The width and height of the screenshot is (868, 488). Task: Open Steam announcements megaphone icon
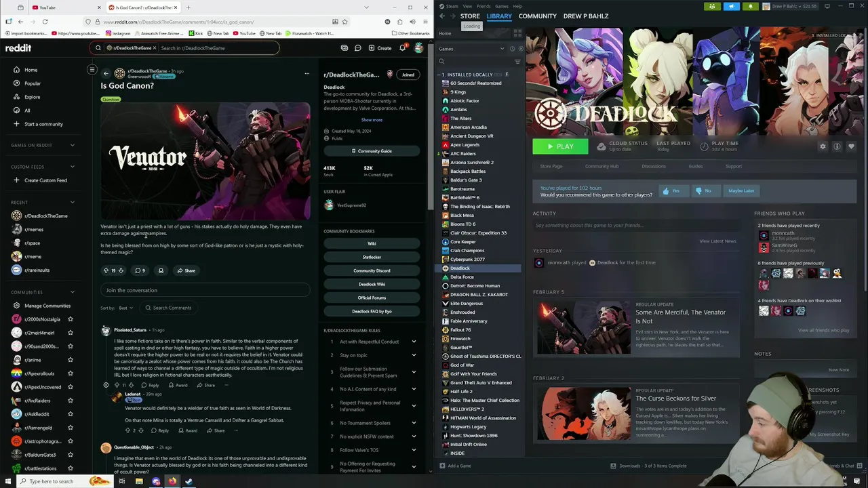coord(731,6)
